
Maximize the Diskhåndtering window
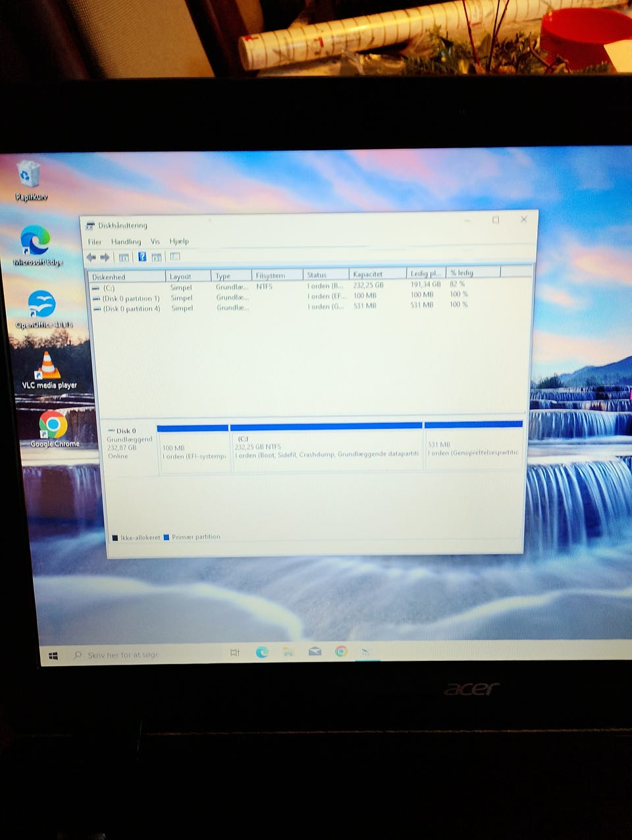point(496,220)
